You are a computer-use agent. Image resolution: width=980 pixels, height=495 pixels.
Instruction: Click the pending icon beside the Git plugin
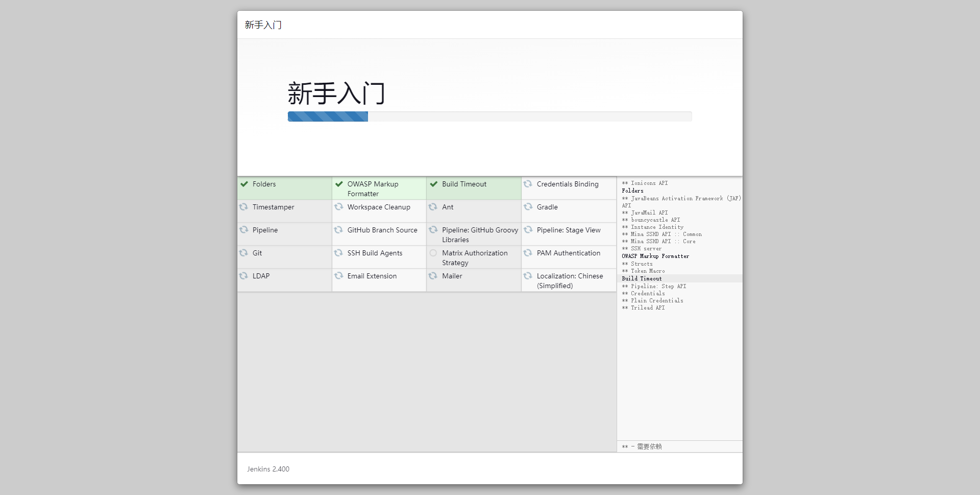(244, 253)
